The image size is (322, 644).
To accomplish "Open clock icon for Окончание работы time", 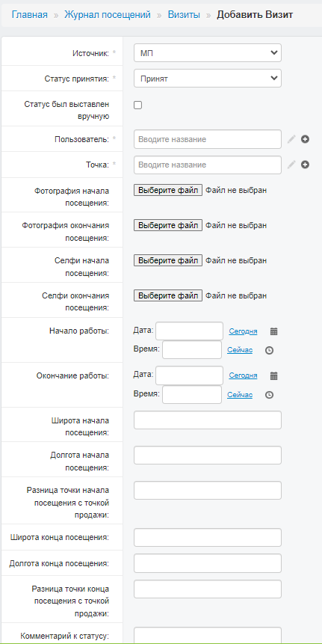I will 269,395.
